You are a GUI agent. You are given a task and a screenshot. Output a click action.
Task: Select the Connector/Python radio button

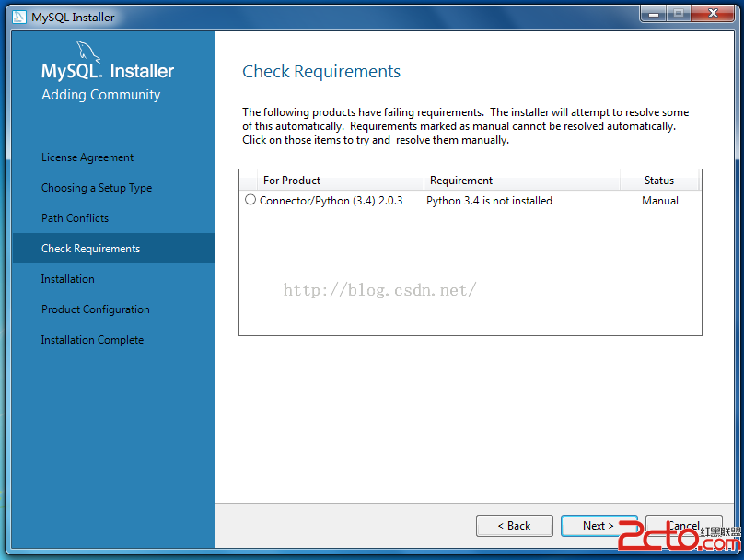point(250,200)
